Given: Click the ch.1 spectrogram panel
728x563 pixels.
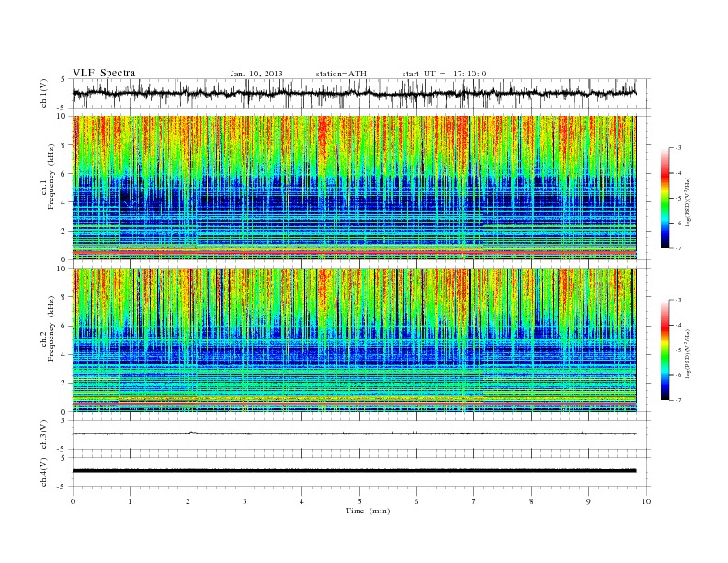Looking at the screenshot, I should (x=354, y=188).
